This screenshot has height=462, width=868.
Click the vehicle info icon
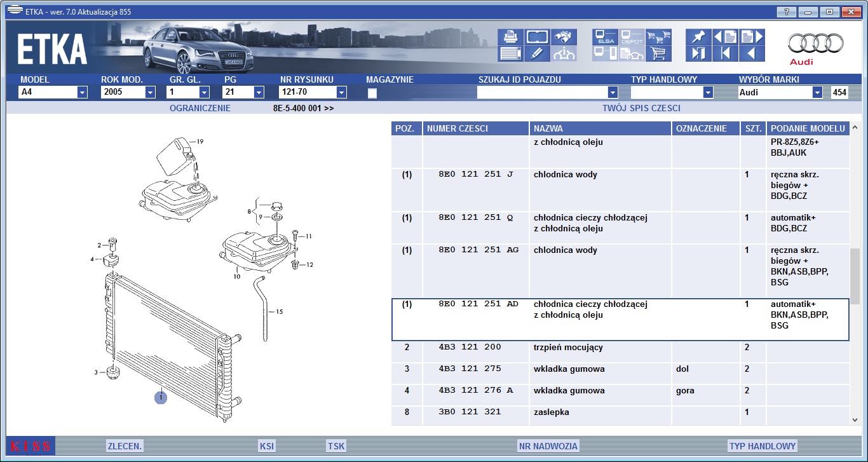[564, 53]
